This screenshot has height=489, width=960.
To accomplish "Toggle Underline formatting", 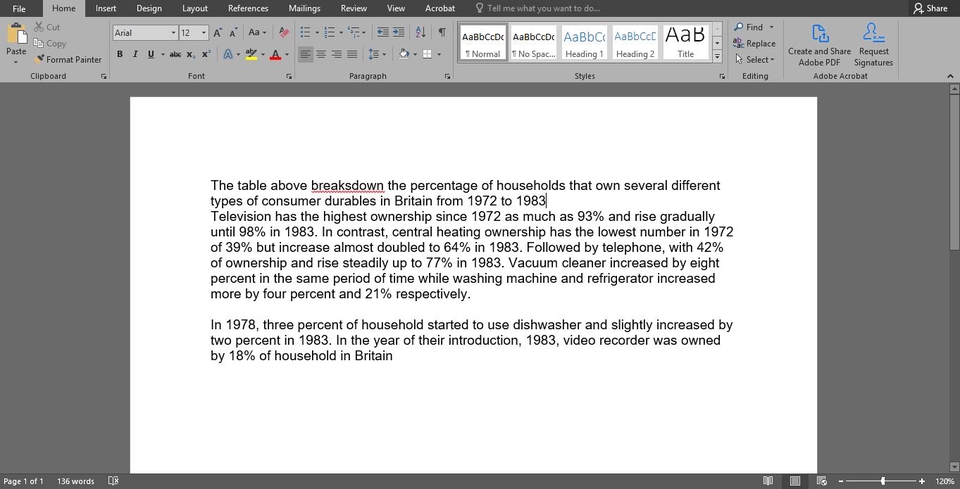I will (x=151, y=54).
